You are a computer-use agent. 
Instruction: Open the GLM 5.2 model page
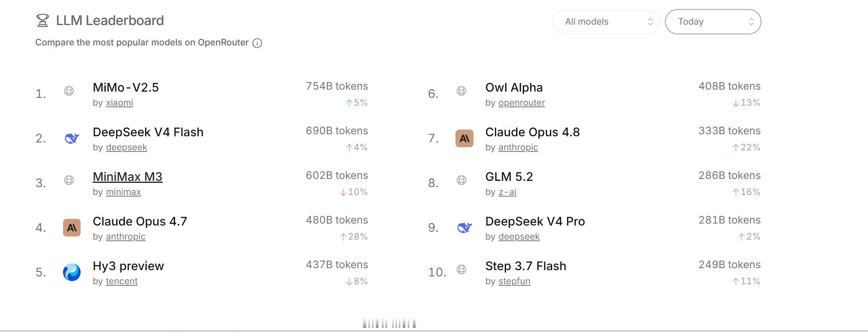[509, 177]
